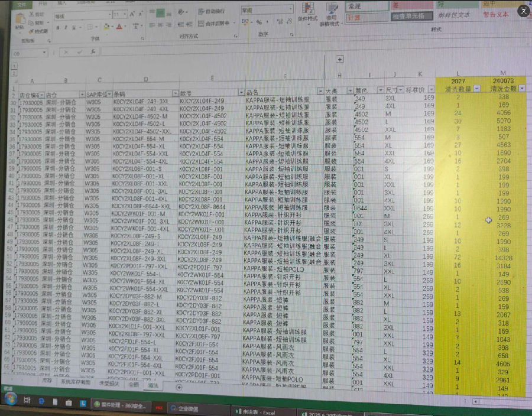Click the Copy icon in the ribbon
The height and width of the screenshot is (416, 532).
(31, 22)
